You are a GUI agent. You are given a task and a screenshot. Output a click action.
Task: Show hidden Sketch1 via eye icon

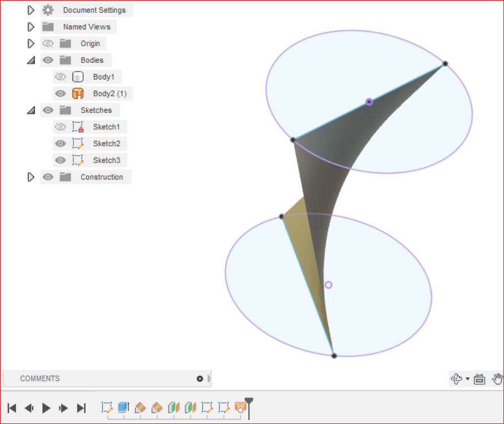click(61, 127)
